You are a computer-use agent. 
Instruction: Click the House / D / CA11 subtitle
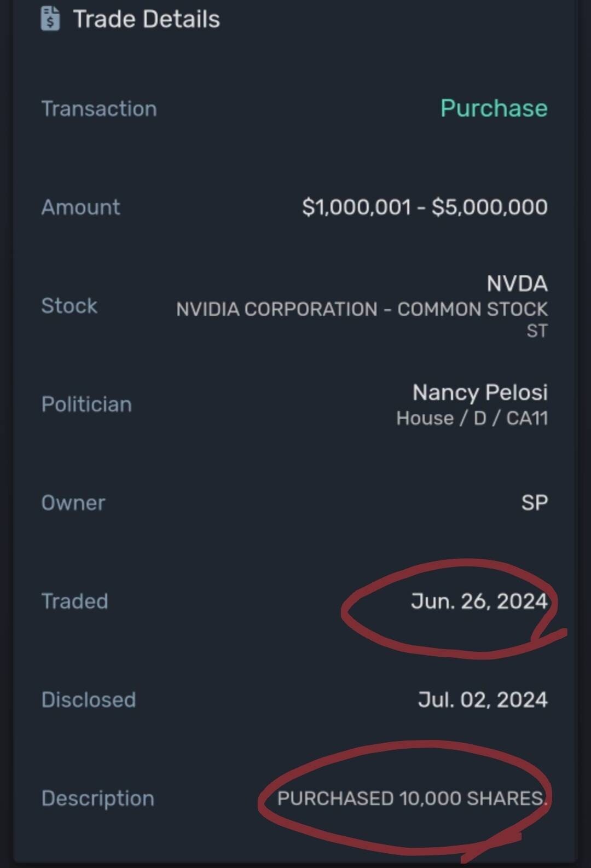[x=472, y=418]
